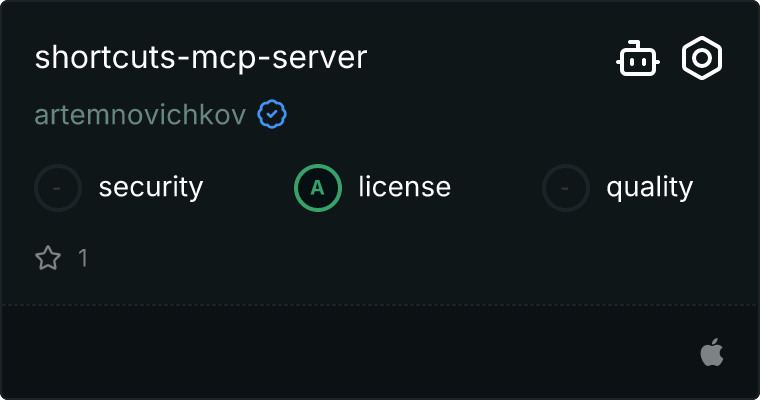Screen dimensions: 760x400
Task: Click the green A license grade badge
Action: (x=318, y=187)
